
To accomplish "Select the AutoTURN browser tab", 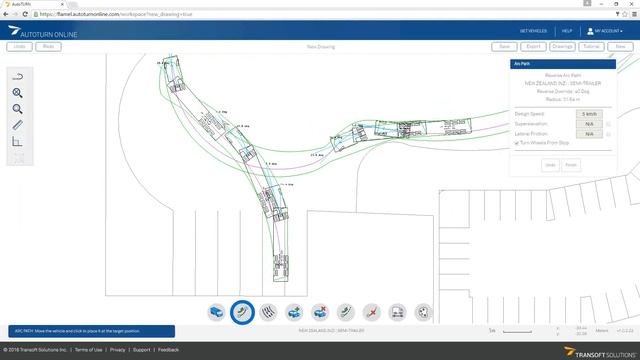I will [34, 4].
